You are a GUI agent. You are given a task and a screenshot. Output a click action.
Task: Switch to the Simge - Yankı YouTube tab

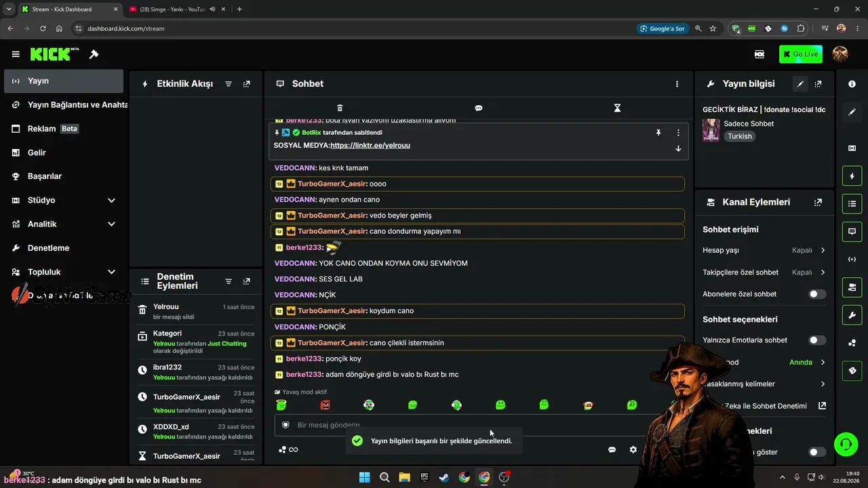click(x=172, y=9)
